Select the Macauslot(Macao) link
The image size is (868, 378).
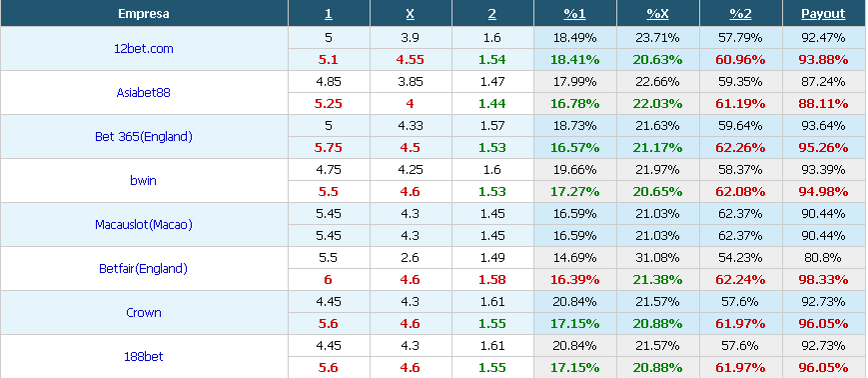144,224
